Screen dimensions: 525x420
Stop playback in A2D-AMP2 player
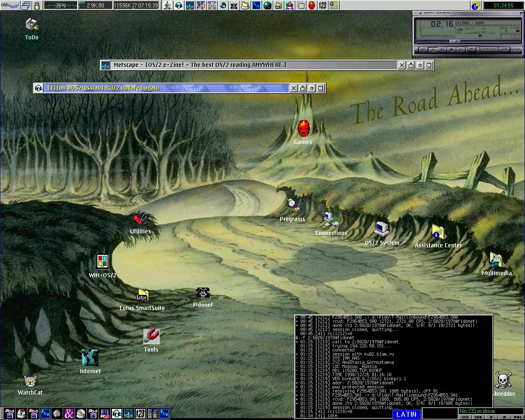(x=452, y=50)
